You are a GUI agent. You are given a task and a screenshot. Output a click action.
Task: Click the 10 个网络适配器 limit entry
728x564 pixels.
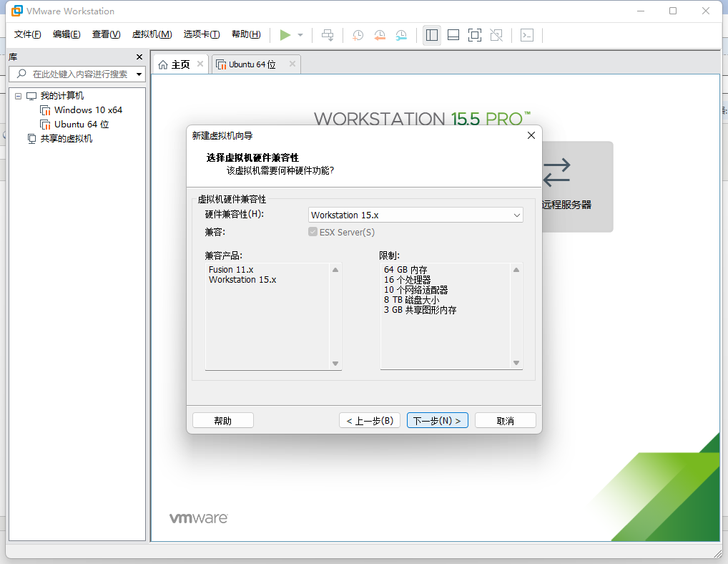pyautogui.click(x=415, y=290)
